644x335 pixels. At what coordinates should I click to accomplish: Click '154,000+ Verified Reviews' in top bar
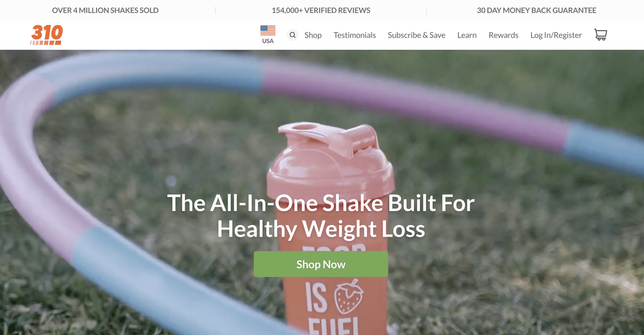[321, 10]
